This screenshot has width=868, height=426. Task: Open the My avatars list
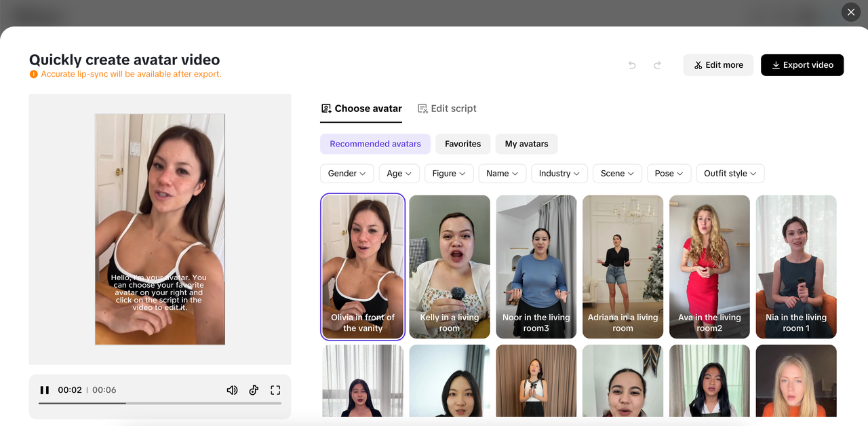(526, 144)
